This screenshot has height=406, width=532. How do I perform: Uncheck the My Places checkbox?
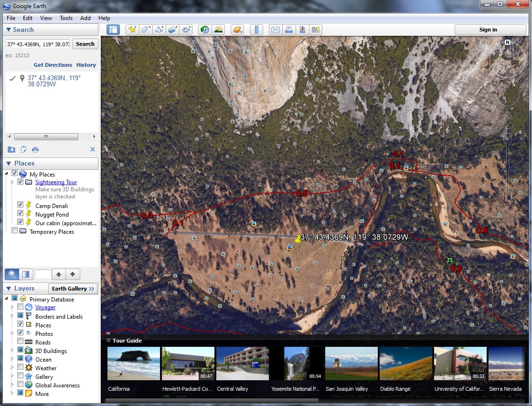(14, 174)
